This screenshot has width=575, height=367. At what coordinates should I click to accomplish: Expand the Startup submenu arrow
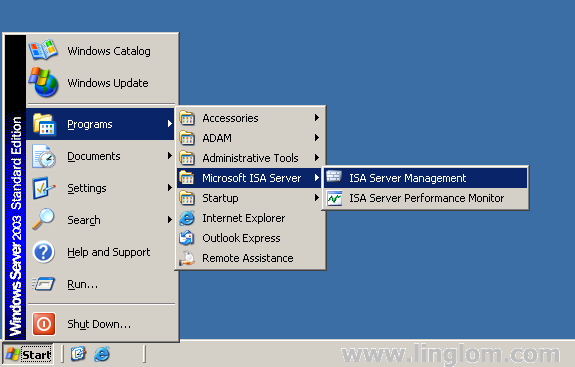[317, 198]
